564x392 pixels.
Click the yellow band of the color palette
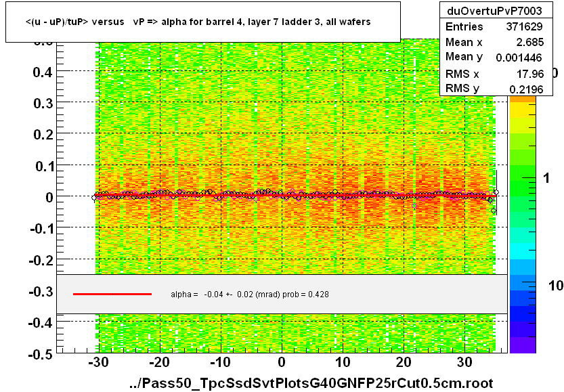pyautogui.click(x=523, y=110)
